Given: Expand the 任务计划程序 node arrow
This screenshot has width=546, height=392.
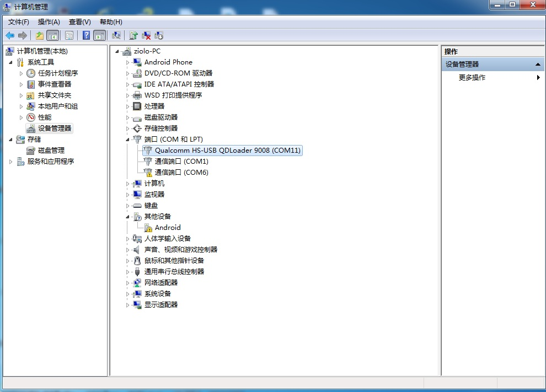Looking at the screenshot, I should click(x=21, y=73).
